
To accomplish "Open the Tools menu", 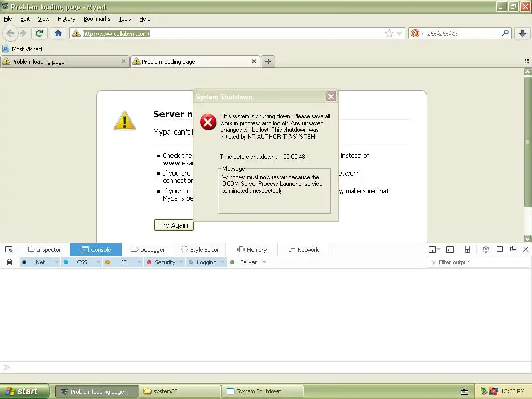I will tap(125, 19).
